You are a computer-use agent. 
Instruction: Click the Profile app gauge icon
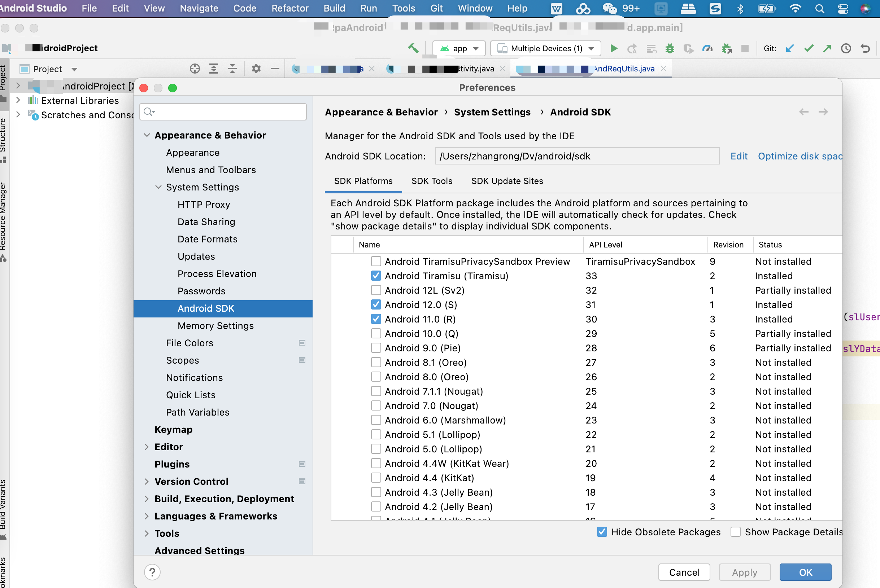click(x=707, y=48)
